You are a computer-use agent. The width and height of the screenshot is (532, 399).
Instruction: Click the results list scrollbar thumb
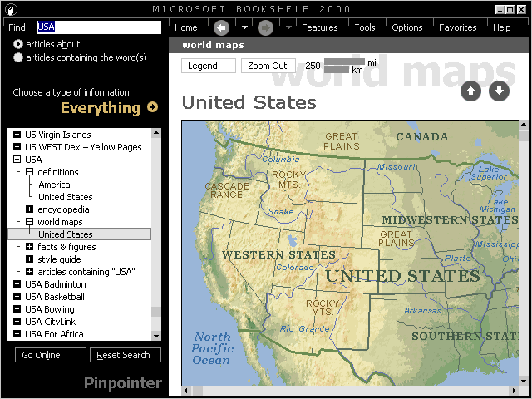pyautogui.click(x=156, y=312)
